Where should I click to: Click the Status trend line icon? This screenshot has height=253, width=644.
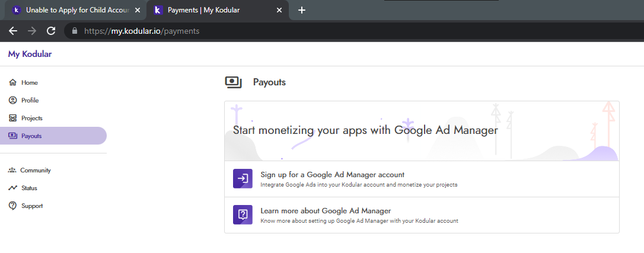tap(12, 188)
